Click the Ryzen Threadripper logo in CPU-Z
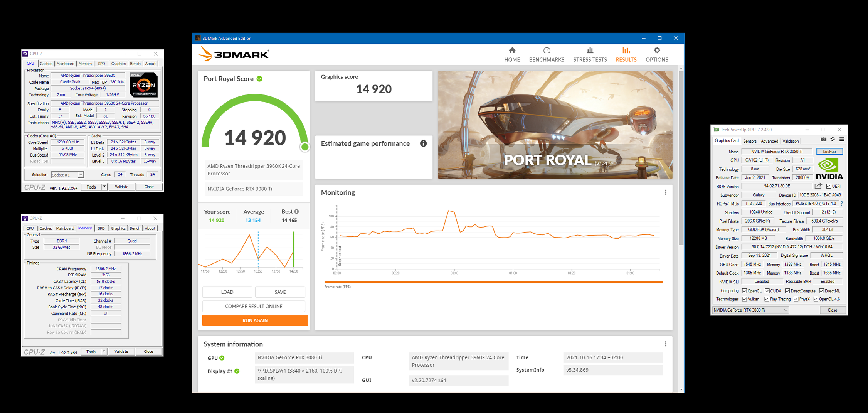 point(144,85)
